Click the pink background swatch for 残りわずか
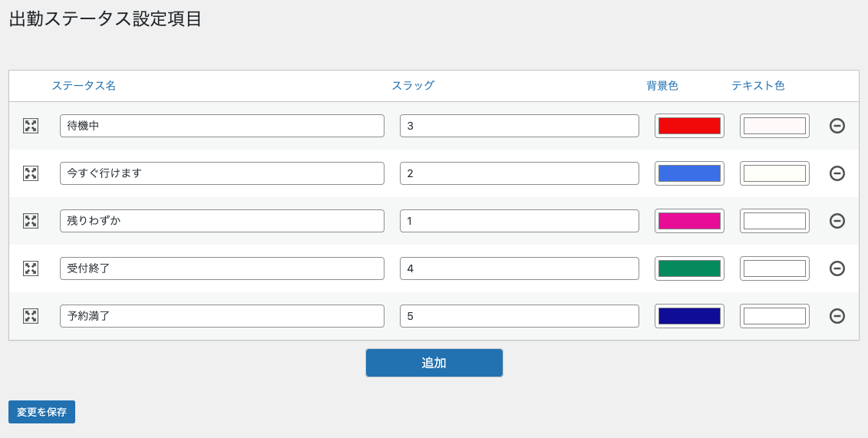 pos(689,221)
